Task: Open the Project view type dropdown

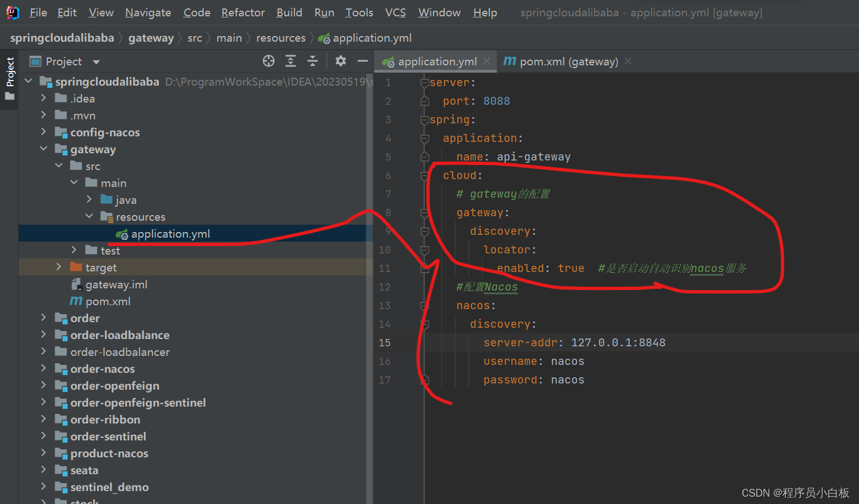Action: pyautogui.click(x=96, y=62)
